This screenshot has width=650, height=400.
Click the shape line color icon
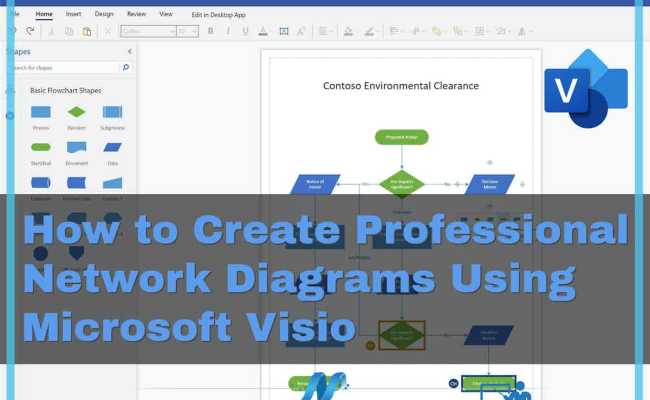pyautogui.click(x=369, y=32)
